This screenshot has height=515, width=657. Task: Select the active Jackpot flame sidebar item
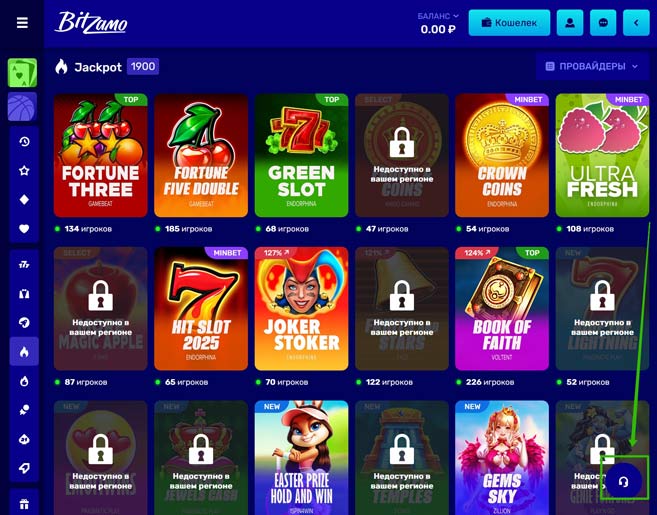click(24, 352)
